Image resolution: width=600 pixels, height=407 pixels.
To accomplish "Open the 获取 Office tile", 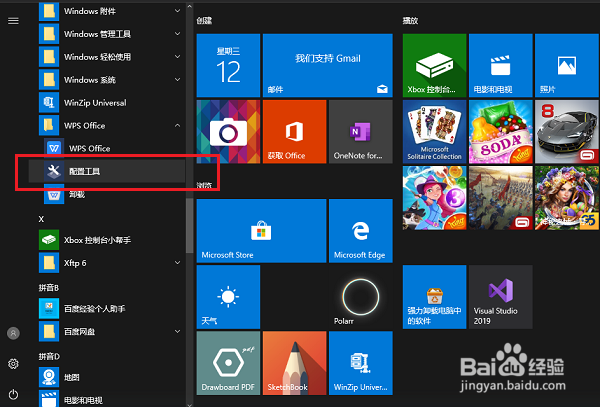I will coord(294,132).
